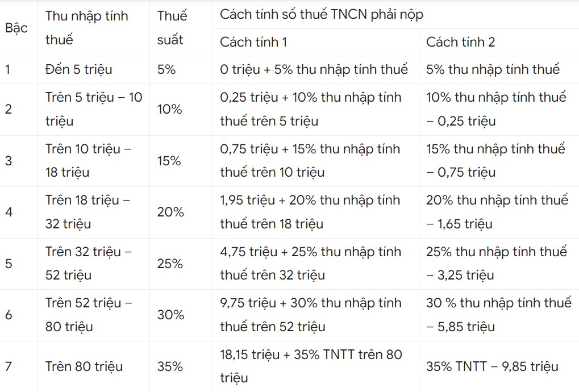Image resolution: width=579 pixels, height=392 pixels.
Task: Click the 'Cách tính số thuế TNCN phải nộp' header
Action: coord(322,15)
